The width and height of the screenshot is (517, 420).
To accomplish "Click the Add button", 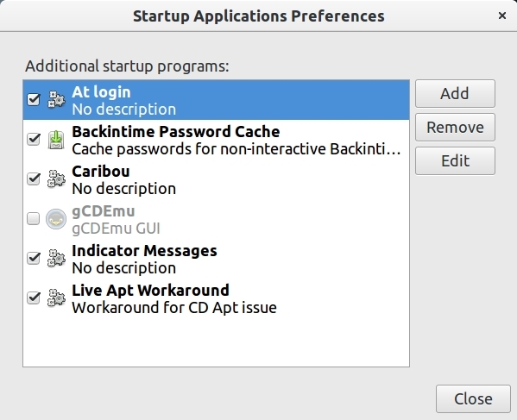I will [x=455, y=93].
